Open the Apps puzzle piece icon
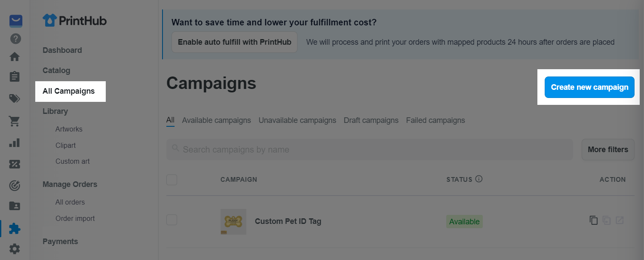Image resolution: width=644 pixels, height=260 pixels. coord(15,228)
